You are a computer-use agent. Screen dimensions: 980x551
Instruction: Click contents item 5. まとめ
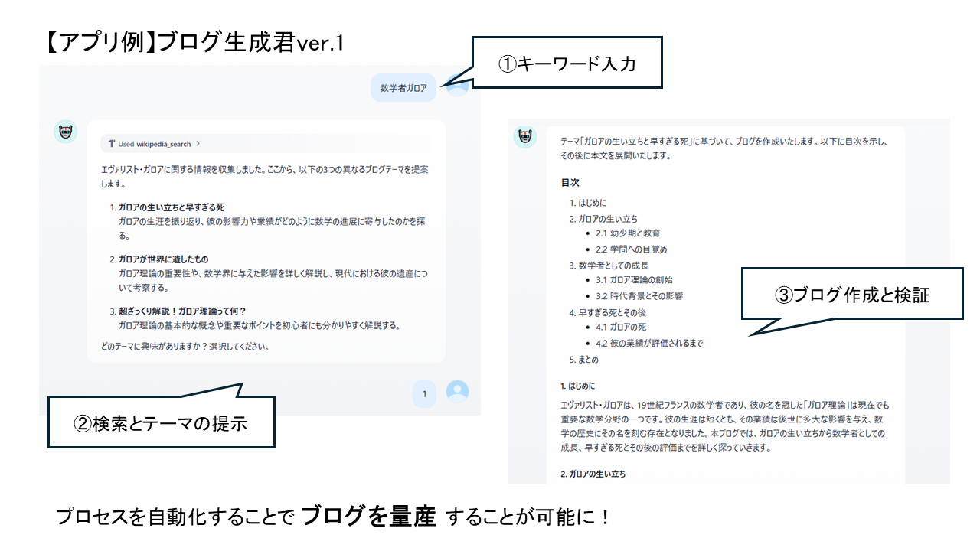583,359
